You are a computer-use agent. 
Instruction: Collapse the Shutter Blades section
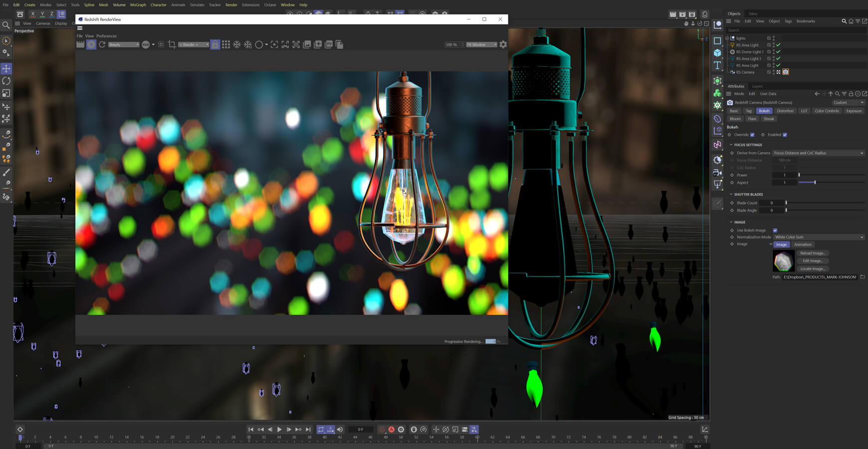[x=731, y=195]
